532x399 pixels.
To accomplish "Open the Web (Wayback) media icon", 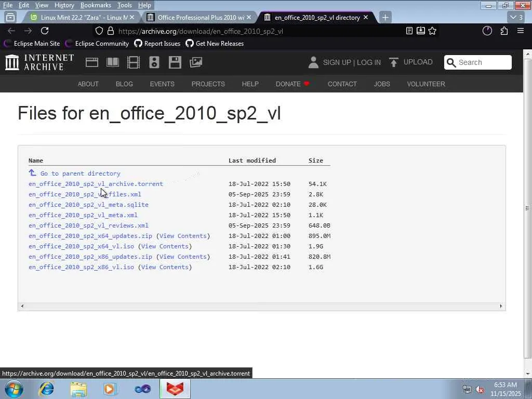I will [91, 62].
